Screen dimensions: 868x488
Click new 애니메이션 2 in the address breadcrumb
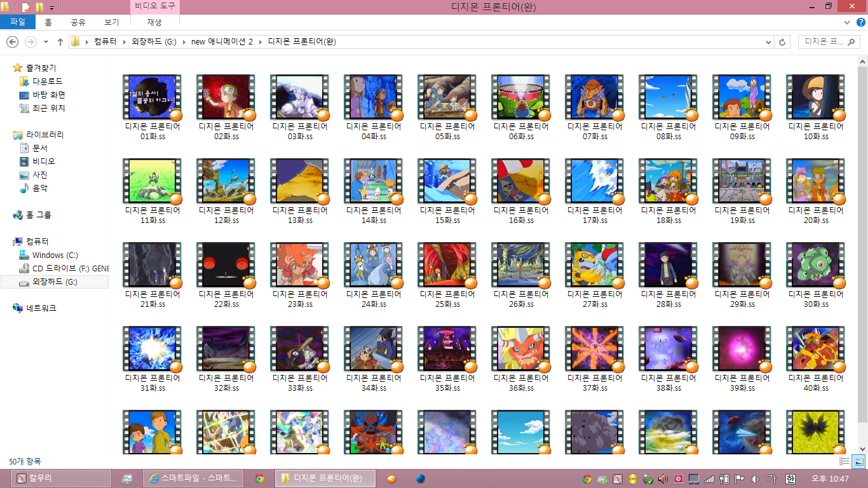222,42
